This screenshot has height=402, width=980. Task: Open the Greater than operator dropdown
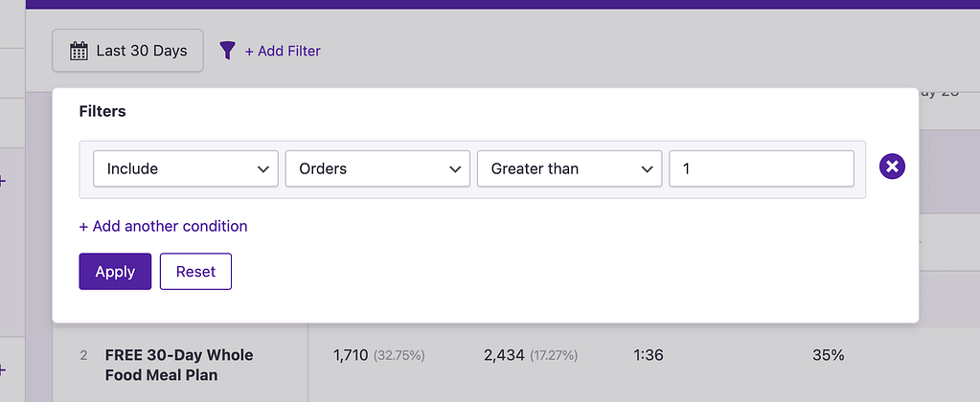coord(569,168)
